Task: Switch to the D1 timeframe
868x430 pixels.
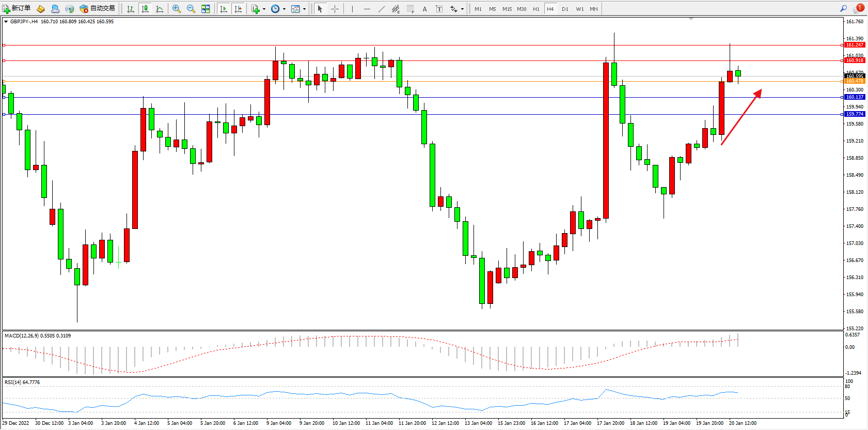Action: pyautogui.click(x=565, y=9)
